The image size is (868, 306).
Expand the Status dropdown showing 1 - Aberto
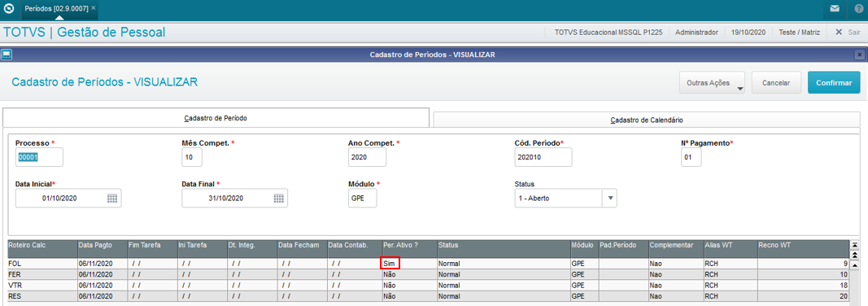click(x=611, y=198)
